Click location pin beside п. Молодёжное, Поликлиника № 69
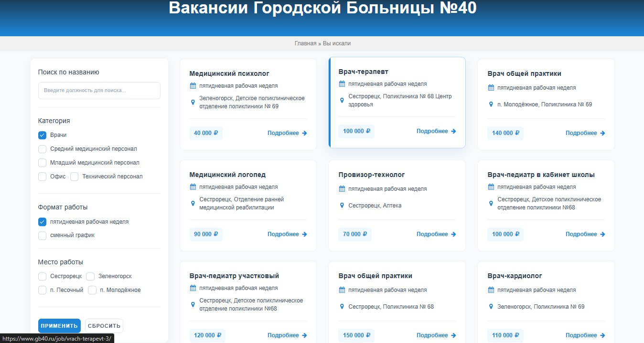The height and width of the screenshot is (343, 644). (491, 104)
